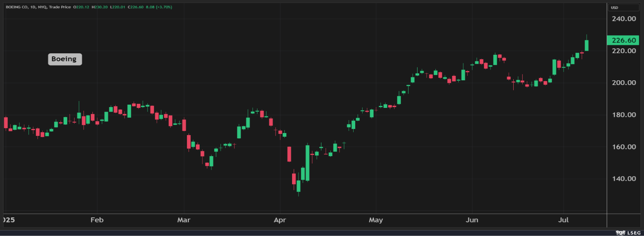
Task: Select the Jun label on date axis
Action: click(472, 220)
